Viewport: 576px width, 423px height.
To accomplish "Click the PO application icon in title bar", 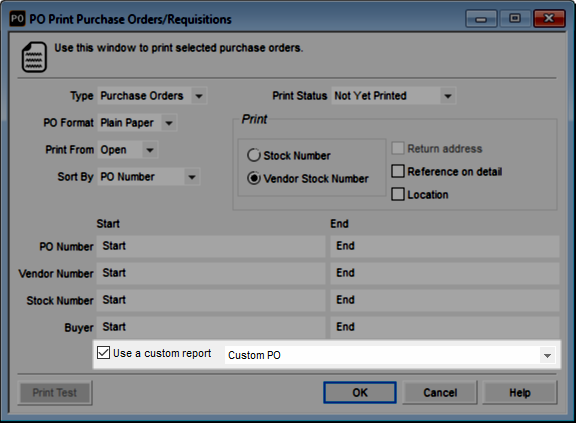I will tap(17, 19).
